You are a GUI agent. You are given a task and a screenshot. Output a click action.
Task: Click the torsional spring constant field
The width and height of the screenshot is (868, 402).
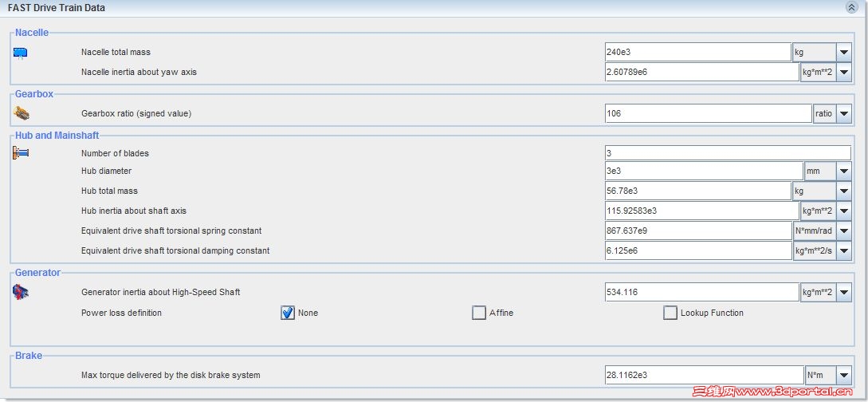click(x=698, y=231)
